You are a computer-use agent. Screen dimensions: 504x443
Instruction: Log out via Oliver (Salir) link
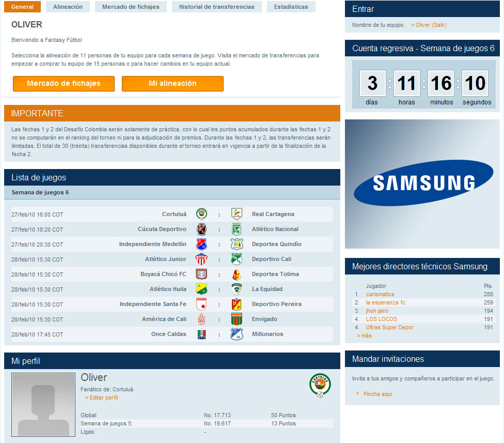431,25
